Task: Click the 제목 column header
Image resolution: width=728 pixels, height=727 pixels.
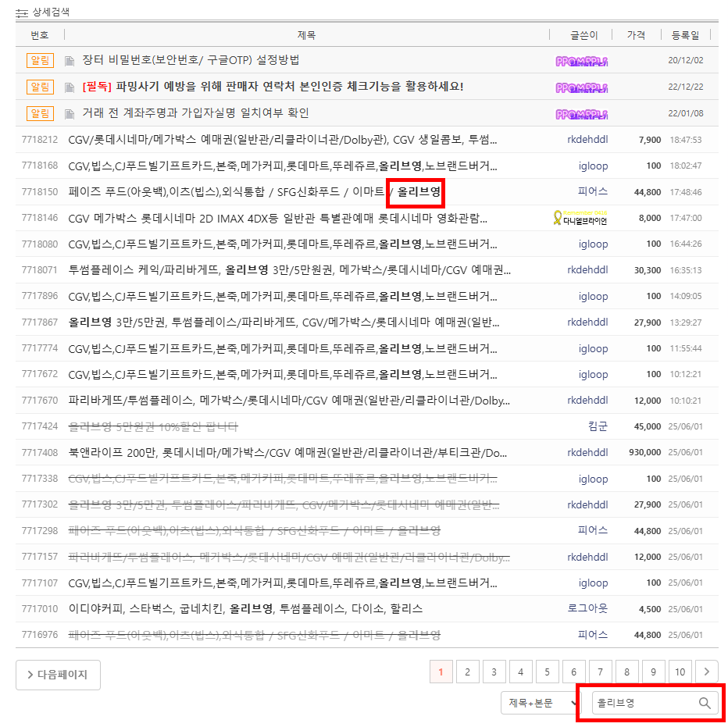Action: click(x=306, y=35)
